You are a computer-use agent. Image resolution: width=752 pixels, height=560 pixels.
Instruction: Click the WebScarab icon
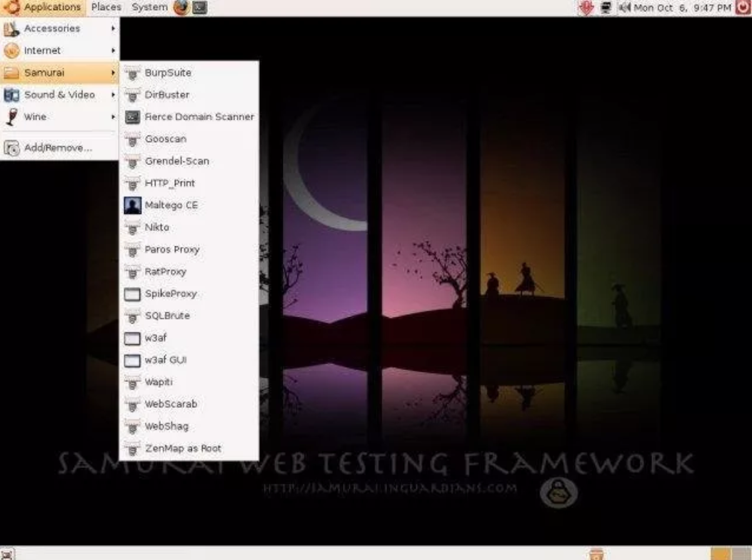132,404
